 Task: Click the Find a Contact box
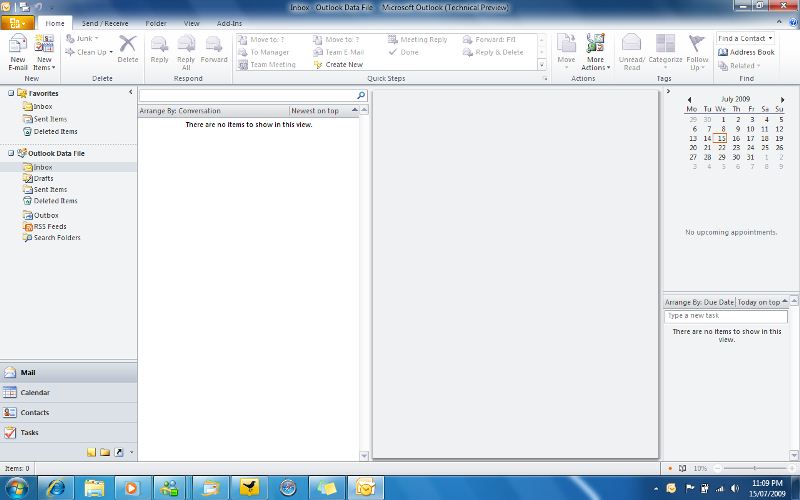[745, 38]
